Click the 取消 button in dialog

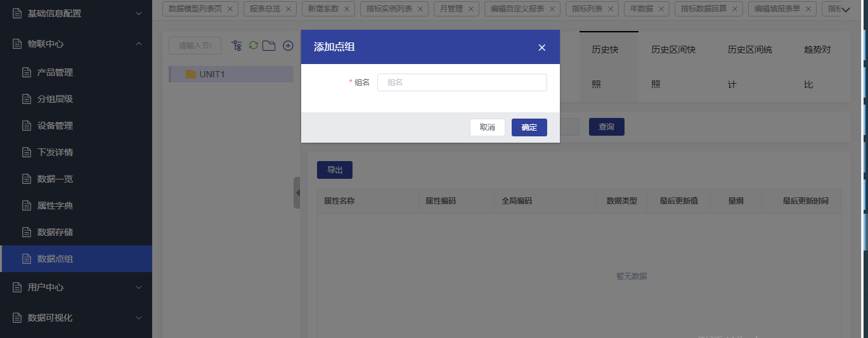point(487,127)
